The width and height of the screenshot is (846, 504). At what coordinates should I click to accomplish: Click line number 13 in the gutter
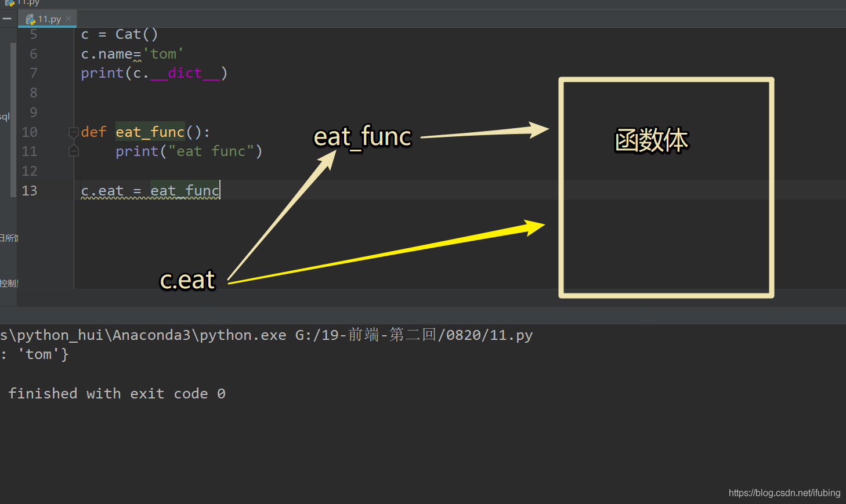point(30,191)
